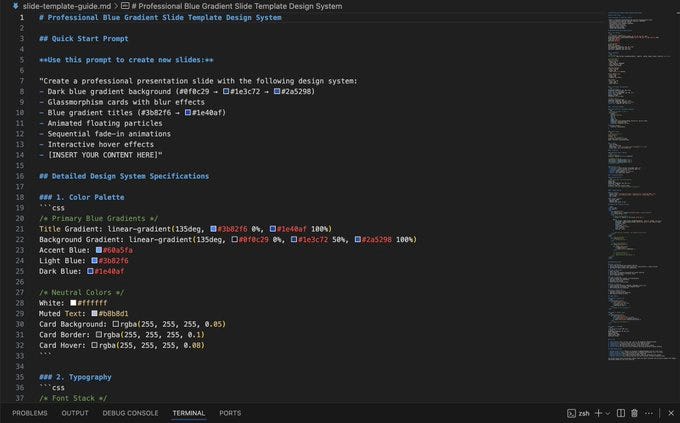Screen dimensions: 680x423
Task: Click line number 35 in the gutter
Action: coord(20,377)
